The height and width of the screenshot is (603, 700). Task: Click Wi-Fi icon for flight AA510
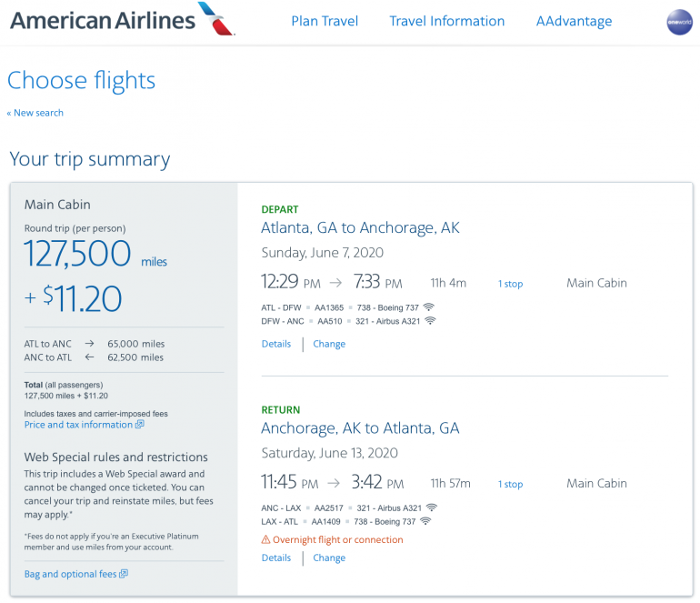[x=430, y=321]
